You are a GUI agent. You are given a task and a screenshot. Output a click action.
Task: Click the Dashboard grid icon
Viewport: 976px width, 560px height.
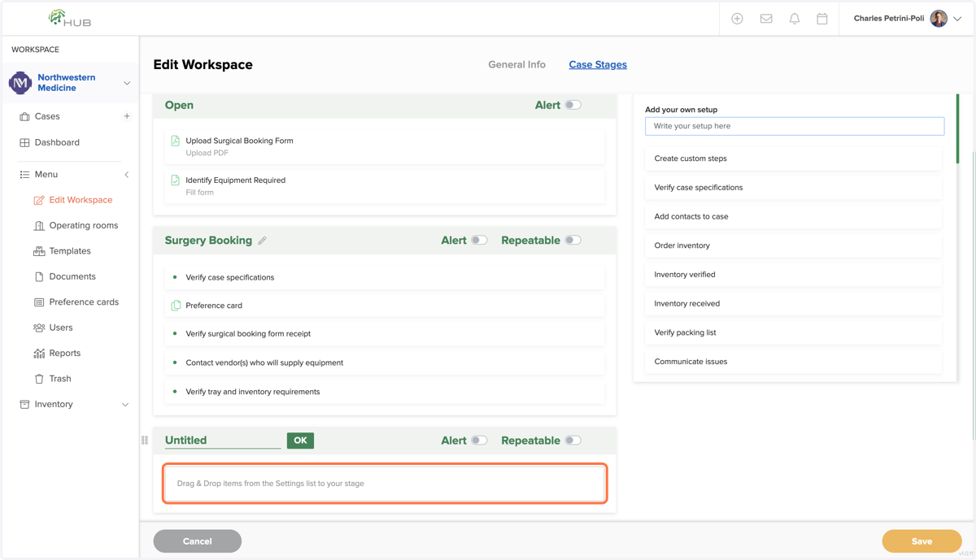(x=24, y=142)
